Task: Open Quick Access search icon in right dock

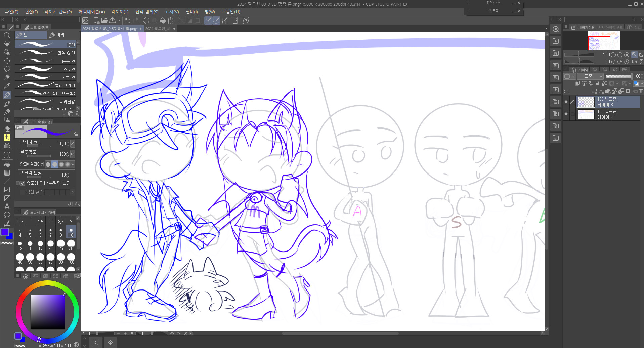Action: point(556,29)
